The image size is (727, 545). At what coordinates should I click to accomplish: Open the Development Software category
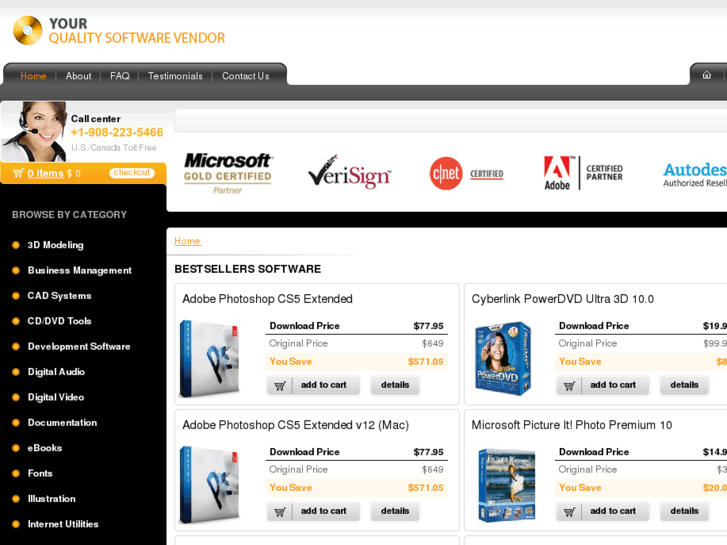(x=79, y=346)
